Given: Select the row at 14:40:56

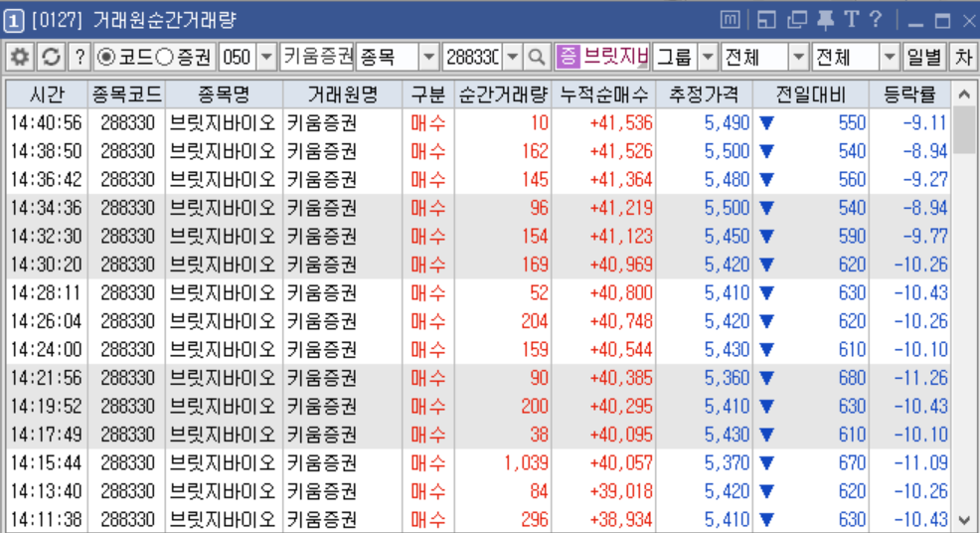Looking at the screenshot, I should point(478,122).
